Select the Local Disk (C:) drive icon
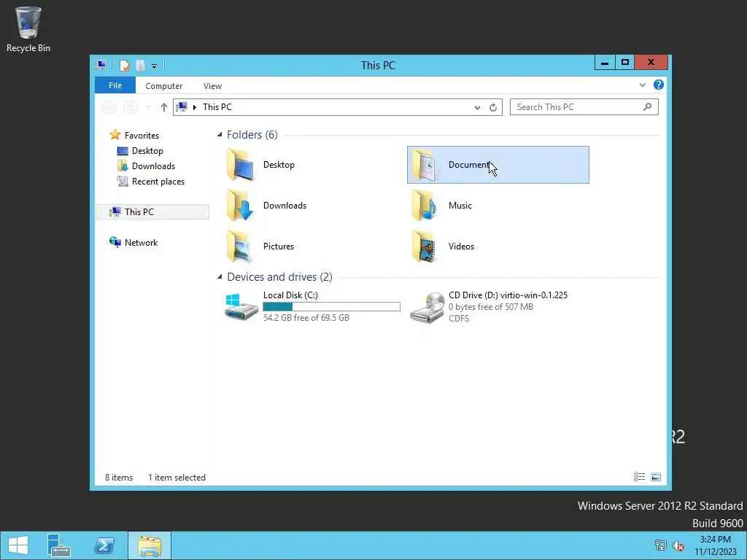Image resolution: width=747 pixels, height=560 pixels. [241, 306]
